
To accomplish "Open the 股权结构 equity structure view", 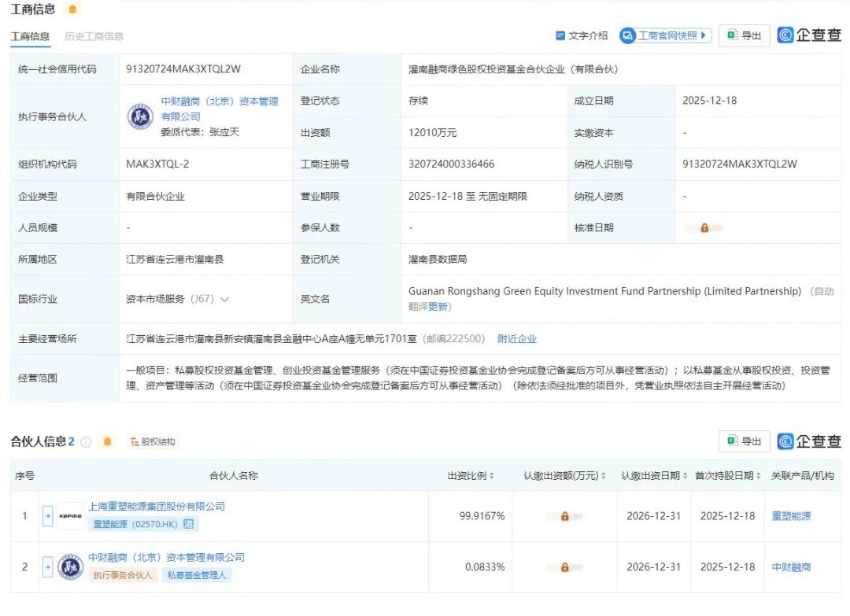I will pos(153,442).
